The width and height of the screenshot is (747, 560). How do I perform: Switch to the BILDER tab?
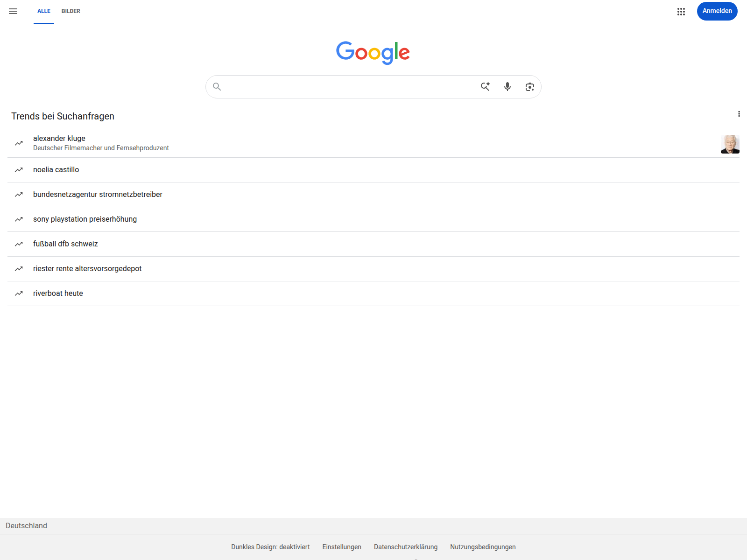(71, 11)
